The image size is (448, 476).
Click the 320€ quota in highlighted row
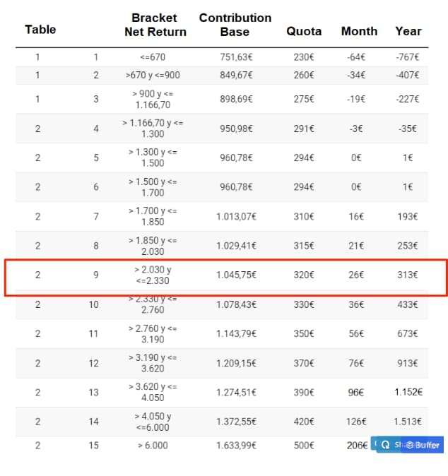(304, 275)
